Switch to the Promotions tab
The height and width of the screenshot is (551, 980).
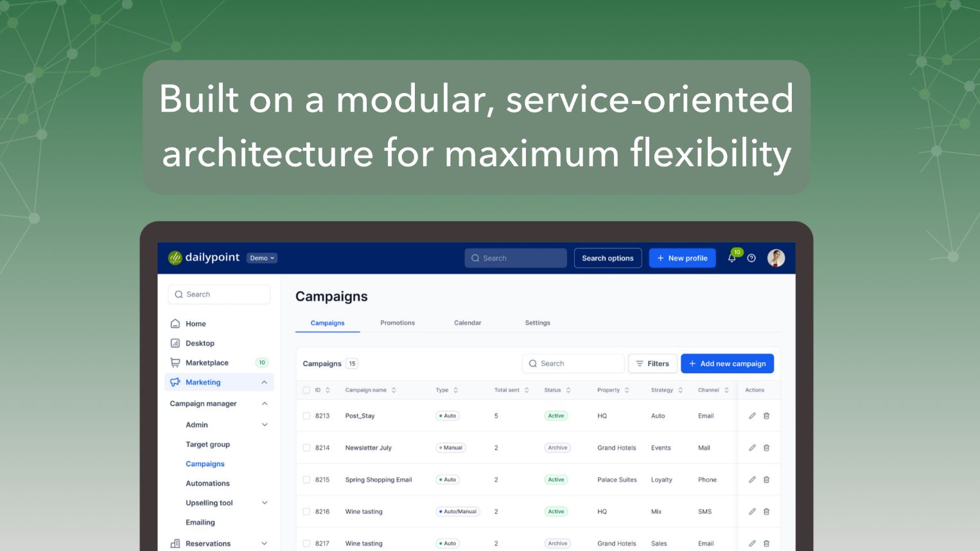pos(398,323)
